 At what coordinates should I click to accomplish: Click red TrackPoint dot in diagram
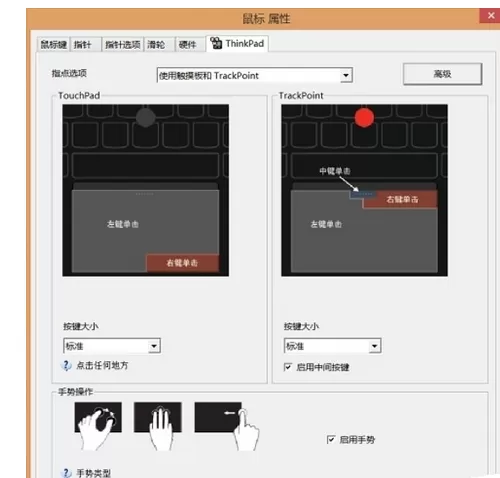click(x=364, y=118)
